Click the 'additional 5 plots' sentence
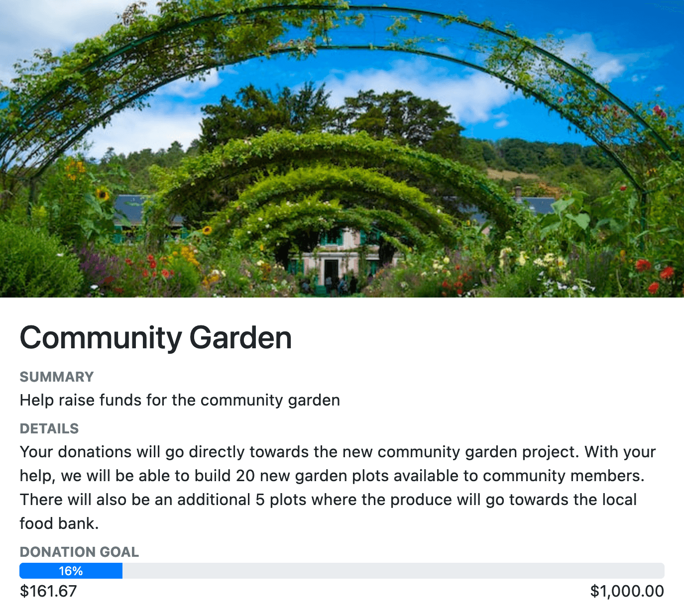 point(328,500)
